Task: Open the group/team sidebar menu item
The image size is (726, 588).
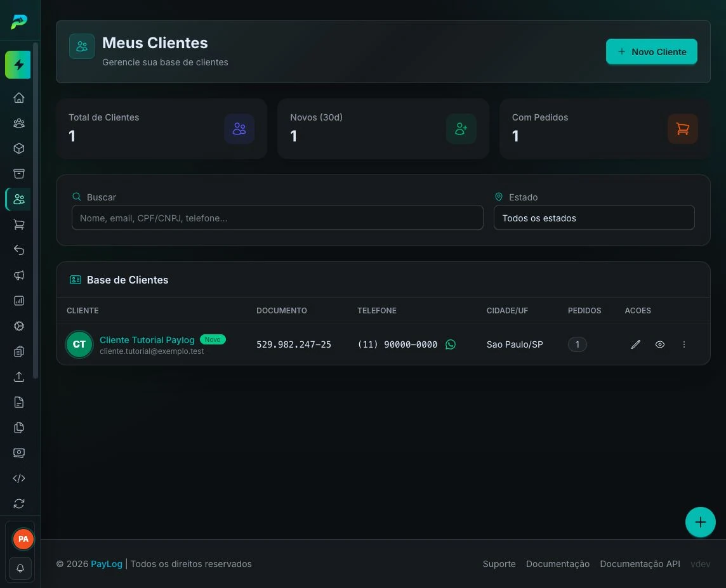Action: [x=19, y=123]
